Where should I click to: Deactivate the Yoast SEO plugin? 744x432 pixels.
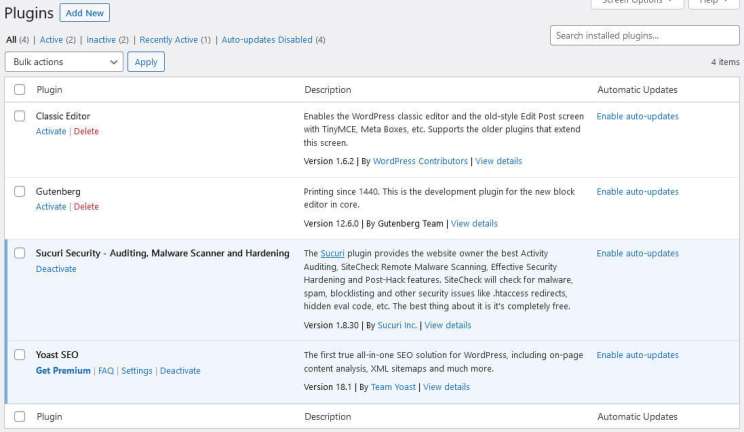(180, 371)
